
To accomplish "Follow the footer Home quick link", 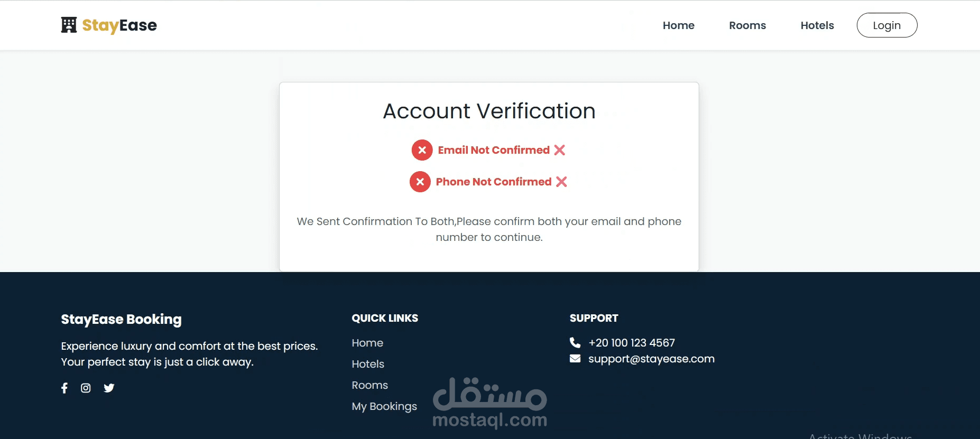I will tap(367, 343).
